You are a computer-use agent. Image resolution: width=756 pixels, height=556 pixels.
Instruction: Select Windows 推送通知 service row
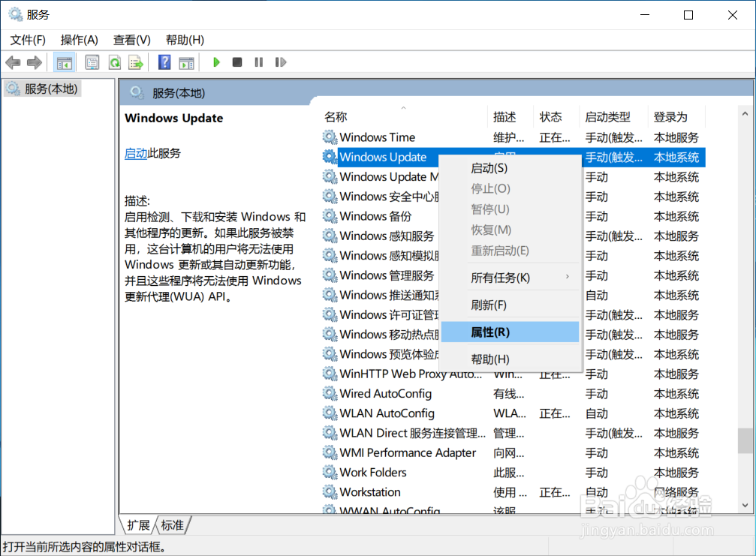514,296
